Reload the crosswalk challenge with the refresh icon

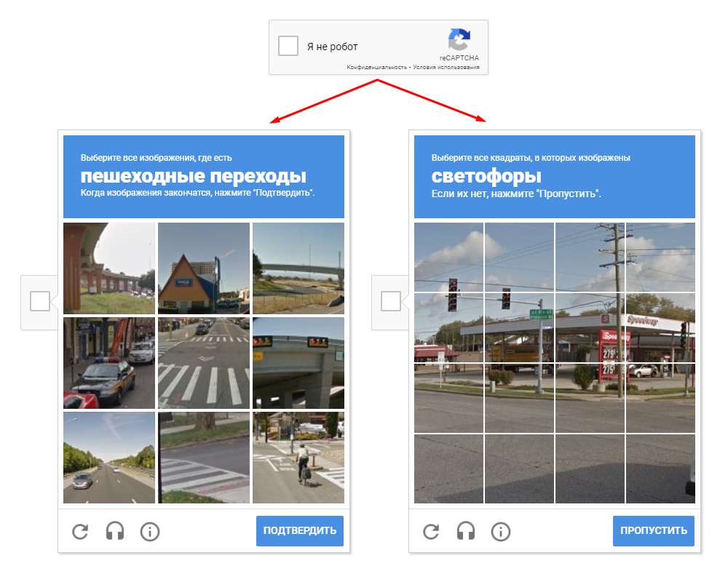80,531
